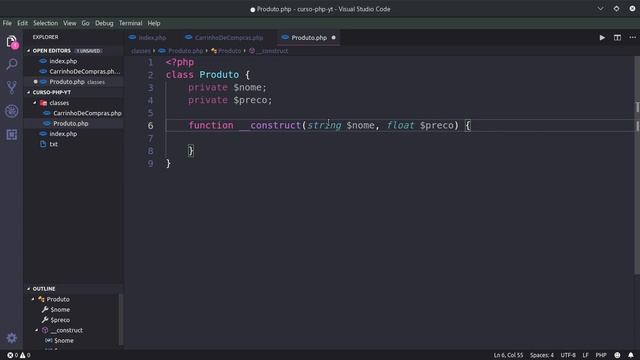Collapse the classes folder
The width and height of the screenshot is (640, 360).
pos(35,103)
